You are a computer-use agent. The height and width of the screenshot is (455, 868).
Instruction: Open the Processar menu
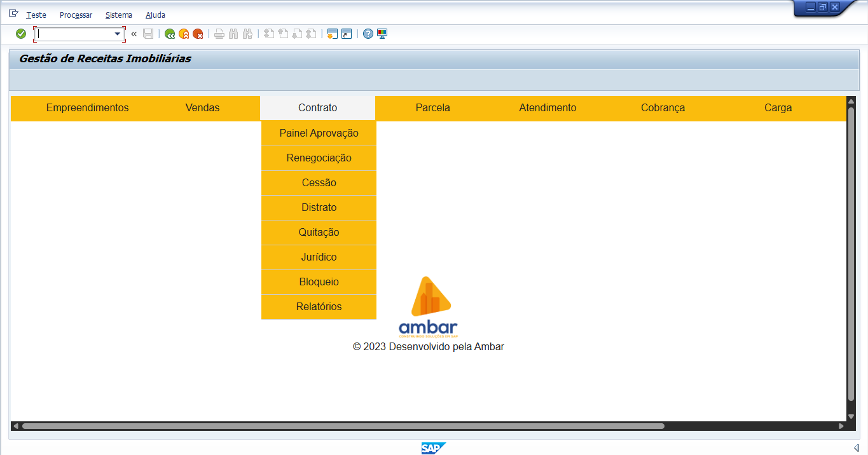76,15
